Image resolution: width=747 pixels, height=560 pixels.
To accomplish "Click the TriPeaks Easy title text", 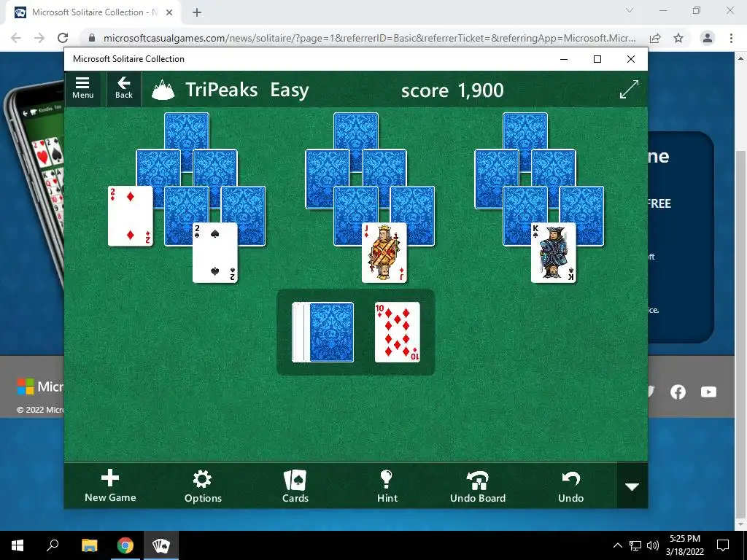I will click(247, 90).
